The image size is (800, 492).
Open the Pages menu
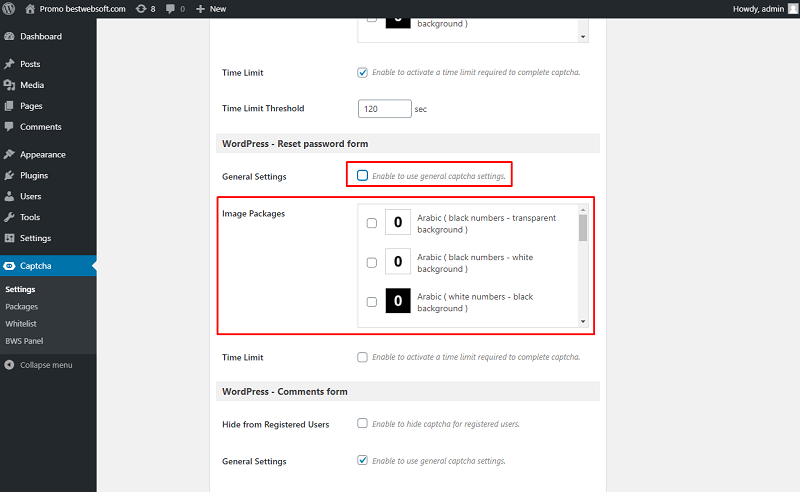(x=31, y=106)
